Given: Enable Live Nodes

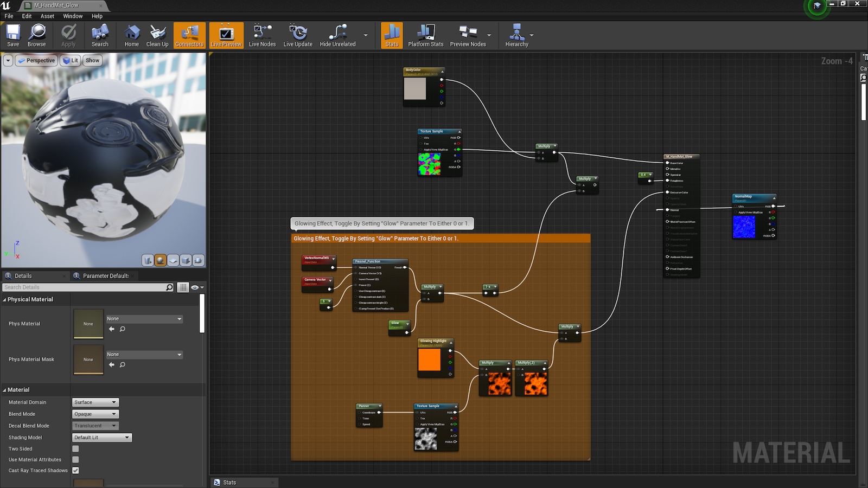Looking at the screenshot, I should tap(262, 35).
